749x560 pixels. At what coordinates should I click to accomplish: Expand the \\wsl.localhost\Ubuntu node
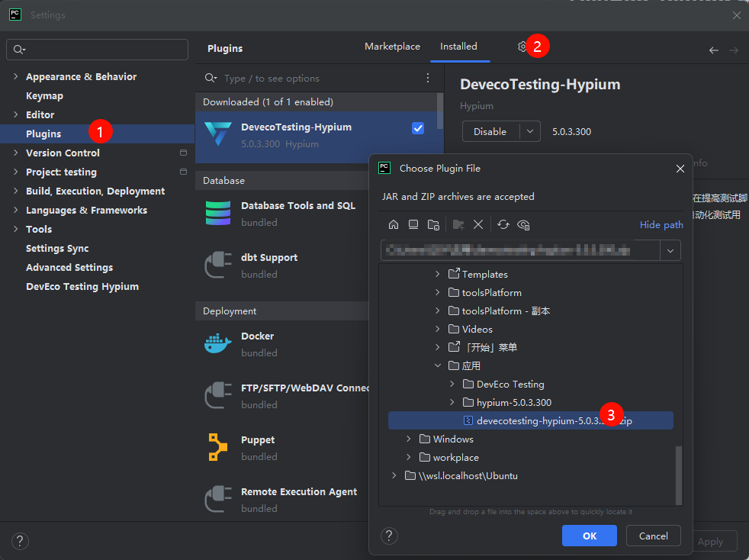pyautogui.click(x=394, y=475)
